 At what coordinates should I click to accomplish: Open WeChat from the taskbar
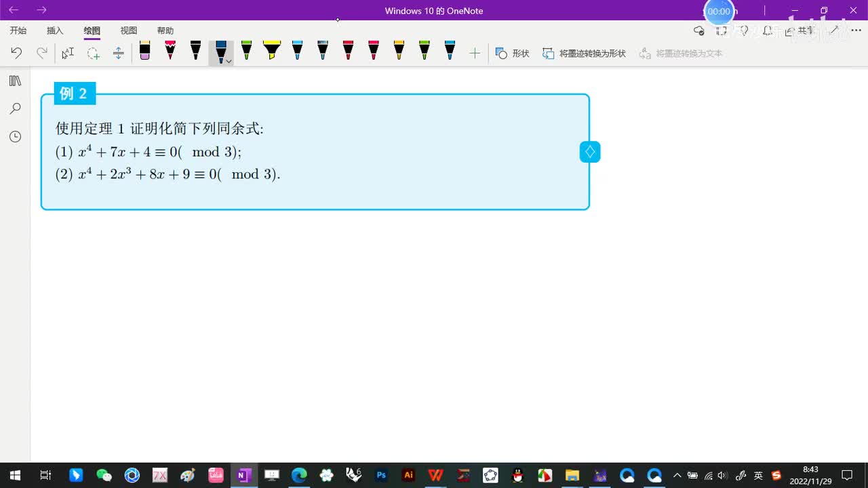pyautogui.click(x=104, y=475)
